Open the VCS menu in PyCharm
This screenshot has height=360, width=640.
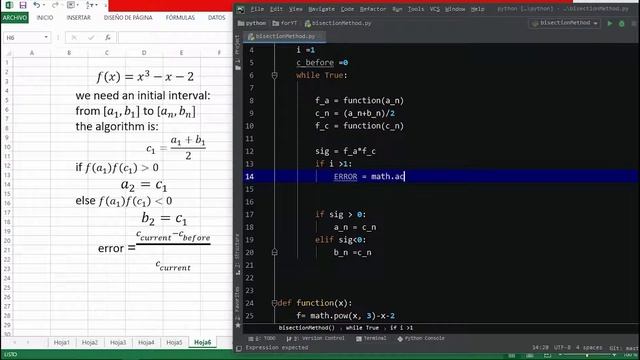[434, 9]
